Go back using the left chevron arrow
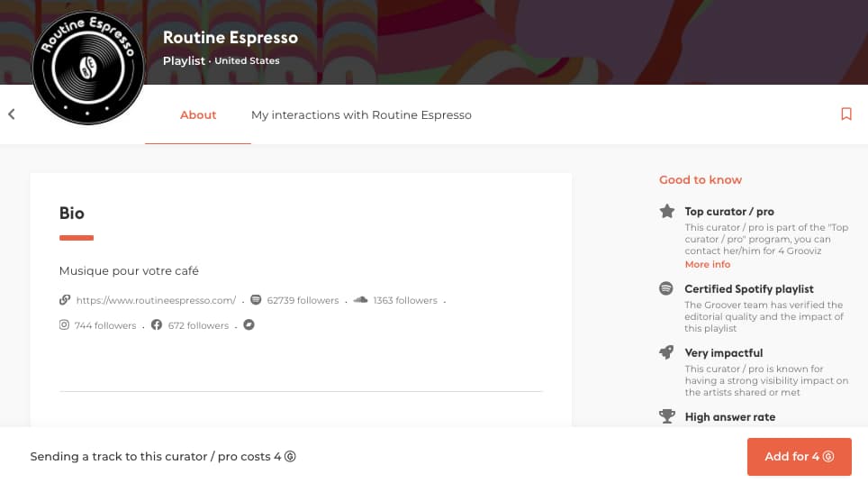This screenshot has width=868, height=483. 11,114
